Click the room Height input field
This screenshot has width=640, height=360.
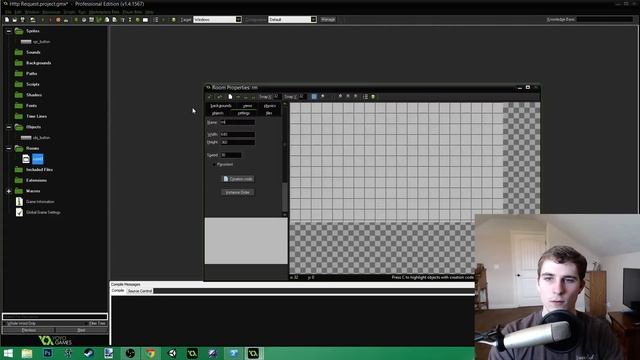click(238, 142)
